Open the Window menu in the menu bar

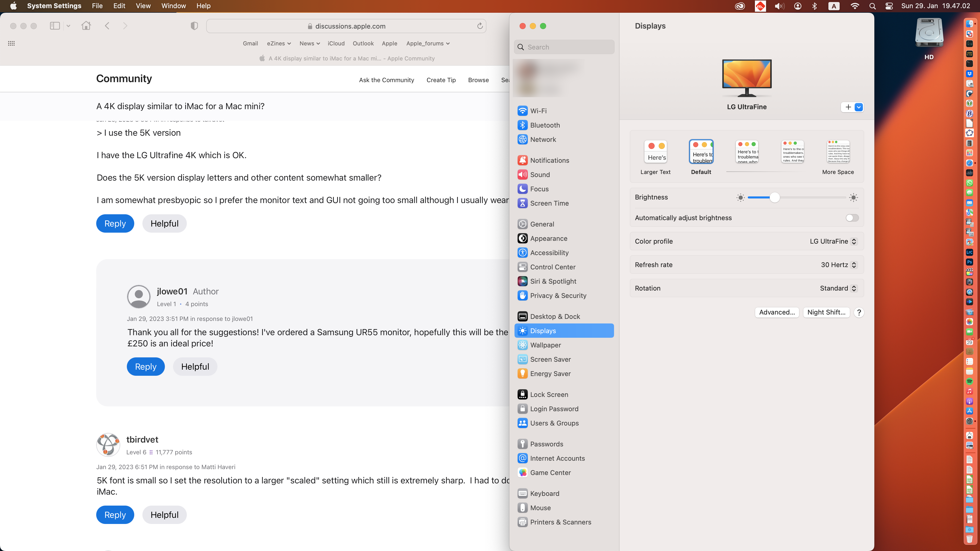pos(174,6)
